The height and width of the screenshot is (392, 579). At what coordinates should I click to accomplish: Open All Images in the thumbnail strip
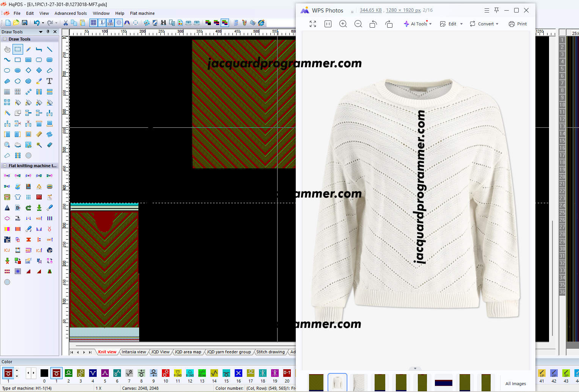(x=515, y=384)
